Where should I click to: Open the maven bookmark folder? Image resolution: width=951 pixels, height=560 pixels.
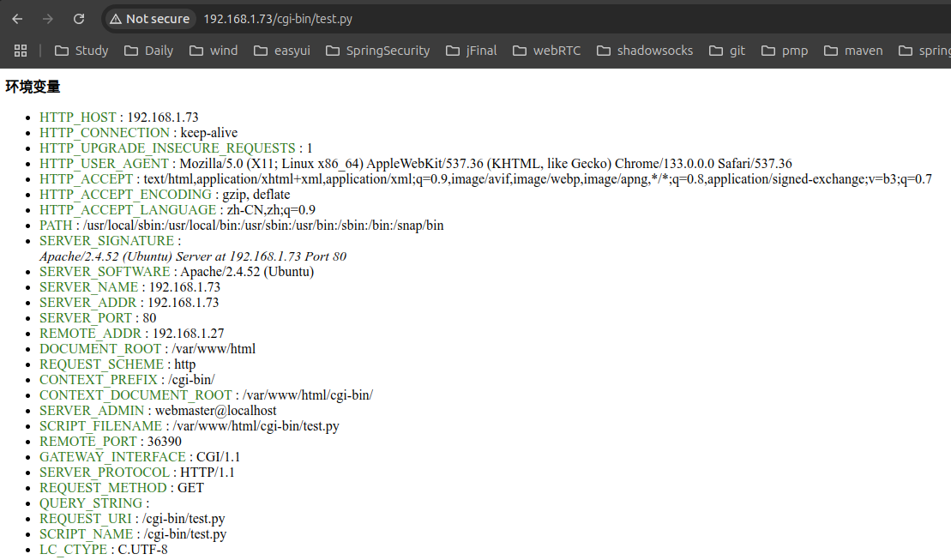(x=853, y=51)
